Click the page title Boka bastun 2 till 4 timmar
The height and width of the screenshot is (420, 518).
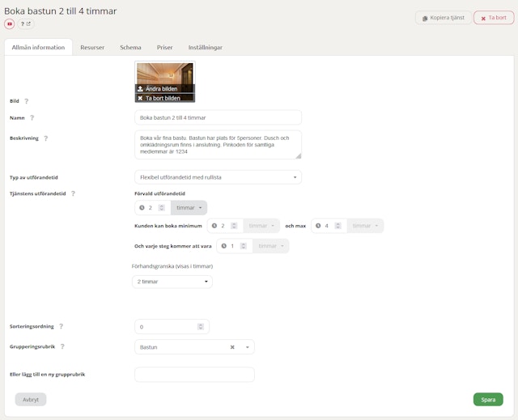tap(61, 11)
